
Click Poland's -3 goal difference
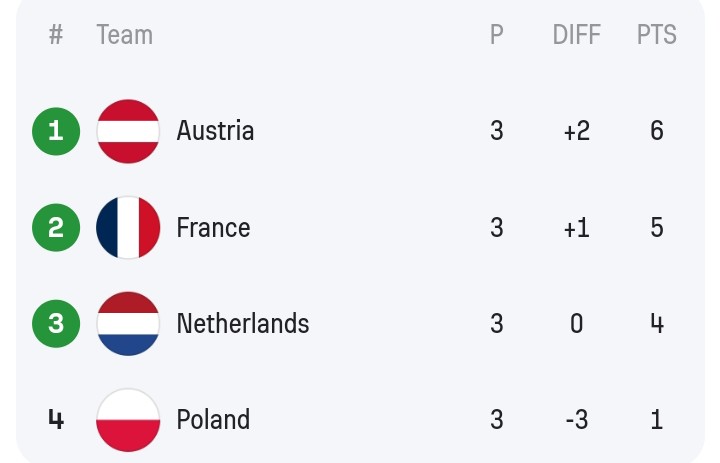coord(577,419)
